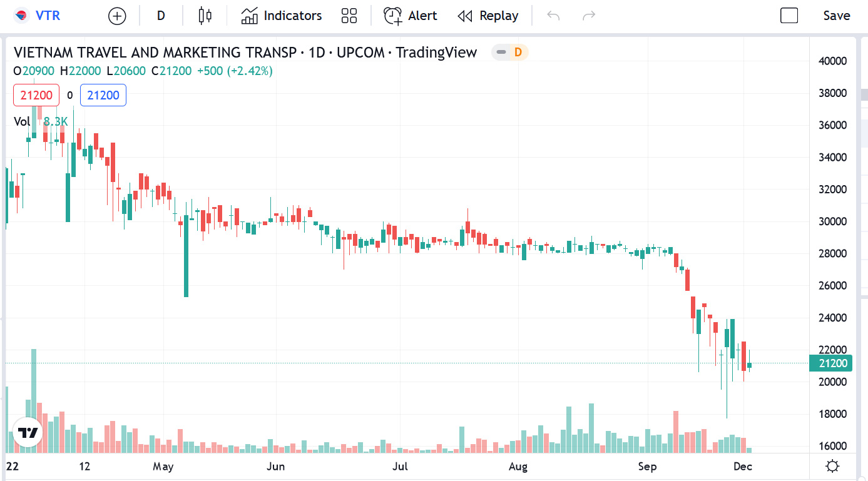The width and height of the screenshot is (868, 481).
Task: Save the chart layout
Action: [837, 16]
